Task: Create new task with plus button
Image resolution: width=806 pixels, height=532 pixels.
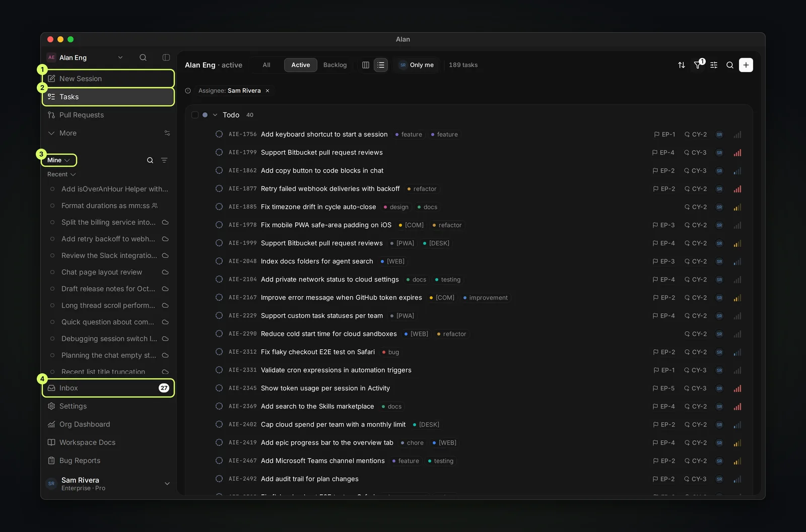Action: [746, 65]
